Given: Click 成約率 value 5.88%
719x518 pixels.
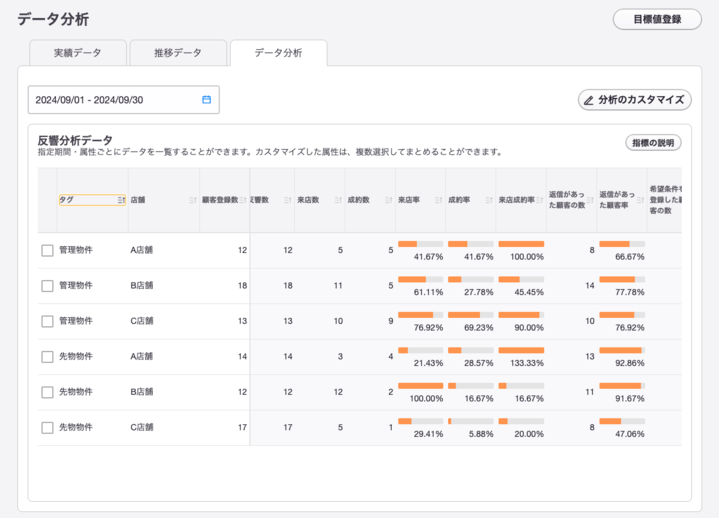Looking at the screenshot, I should [x=481, y=434].
